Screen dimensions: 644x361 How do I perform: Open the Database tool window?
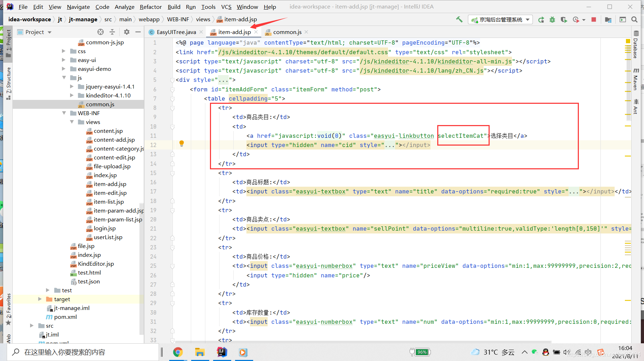pos(636,45)
